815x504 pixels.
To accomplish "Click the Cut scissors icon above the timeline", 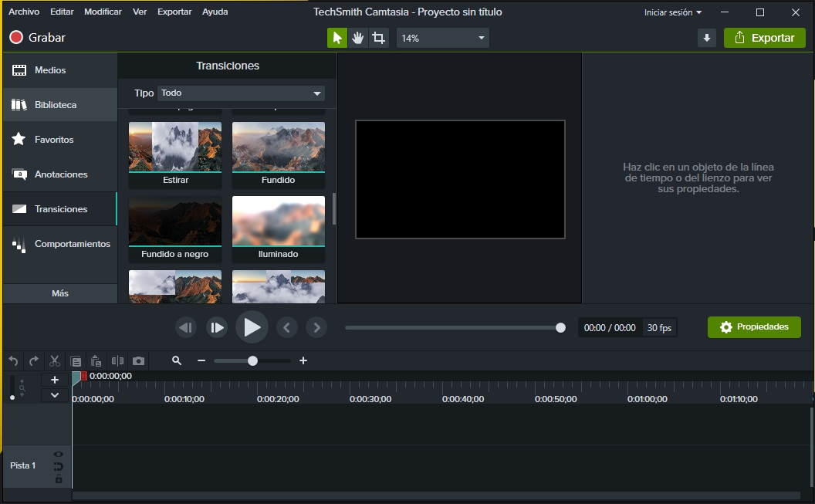I will [x=54, y=360].
